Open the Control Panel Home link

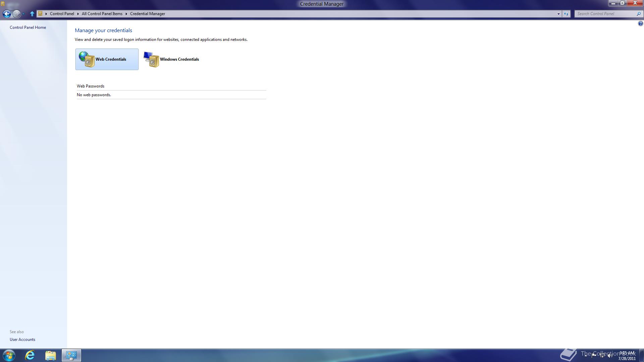(28, 27)
